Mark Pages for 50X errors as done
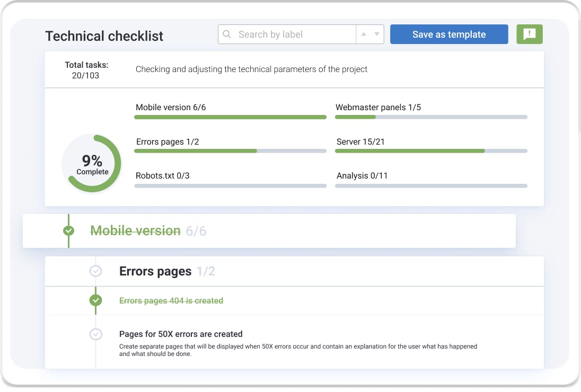The image size is (581, 392). pos(95,334)
